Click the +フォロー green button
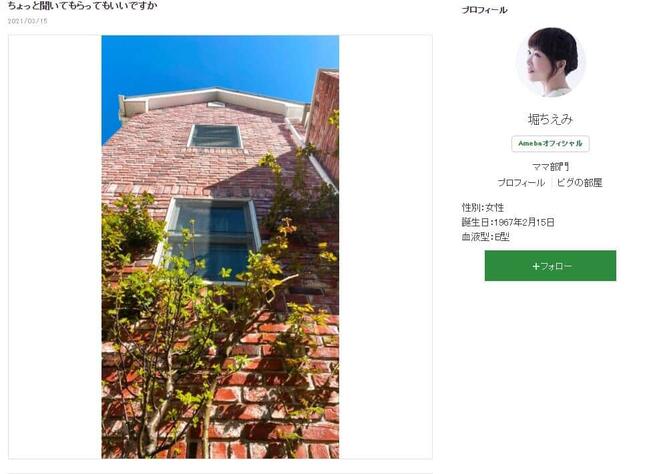 pos(550,266)
